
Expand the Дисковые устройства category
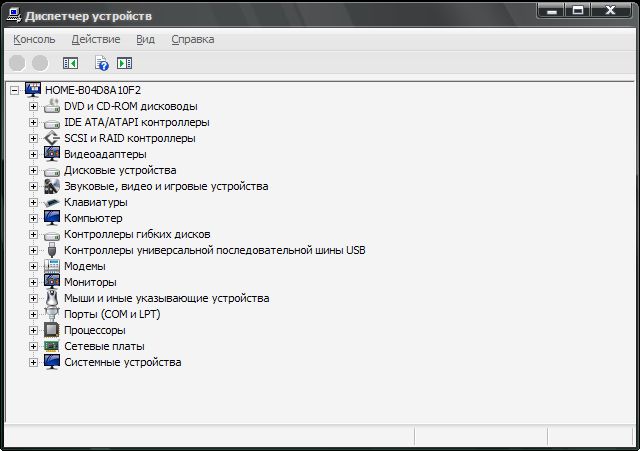33,170
